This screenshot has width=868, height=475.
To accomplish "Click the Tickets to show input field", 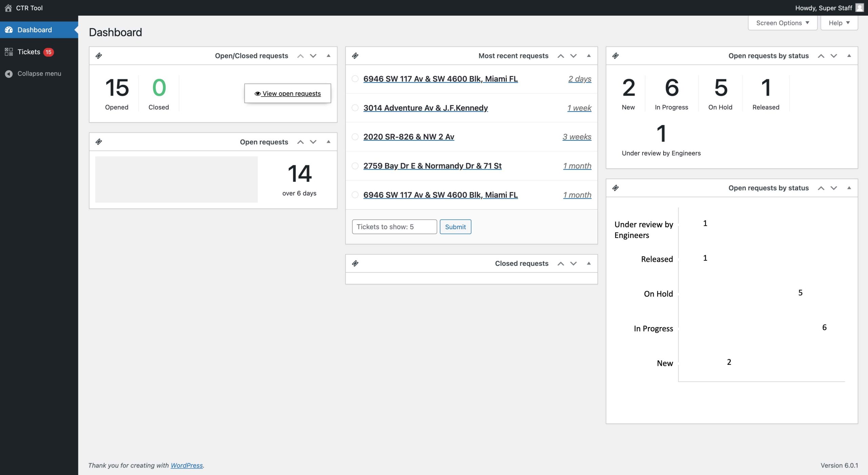I will [394, 227].
